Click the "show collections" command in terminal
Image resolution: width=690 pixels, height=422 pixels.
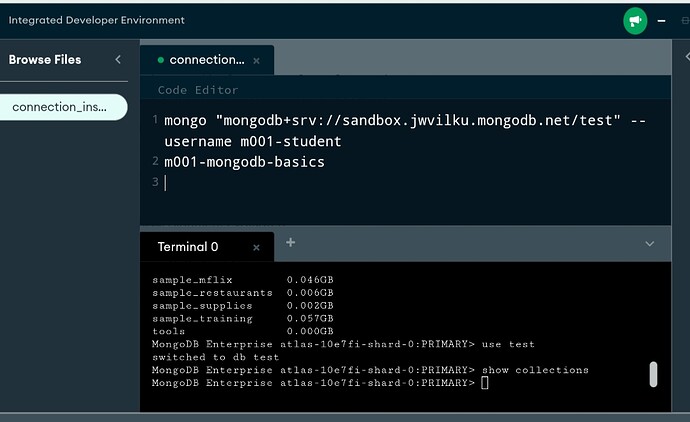(535, 370)
